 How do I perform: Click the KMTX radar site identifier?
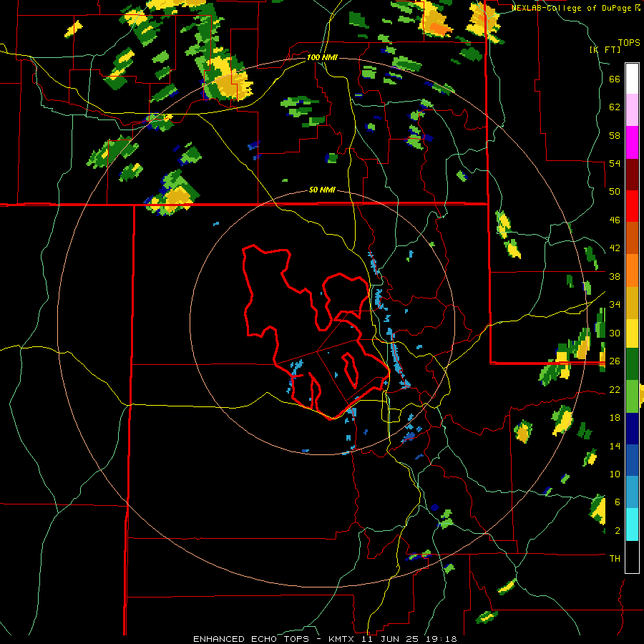[341, 639]
